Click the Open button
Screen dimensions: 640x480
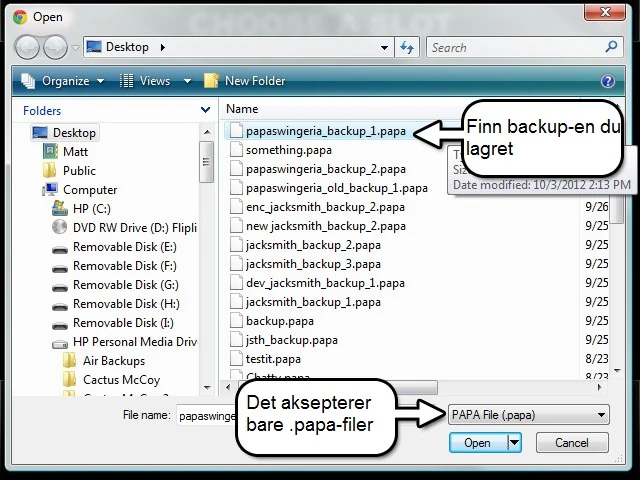tap(478, 443)
